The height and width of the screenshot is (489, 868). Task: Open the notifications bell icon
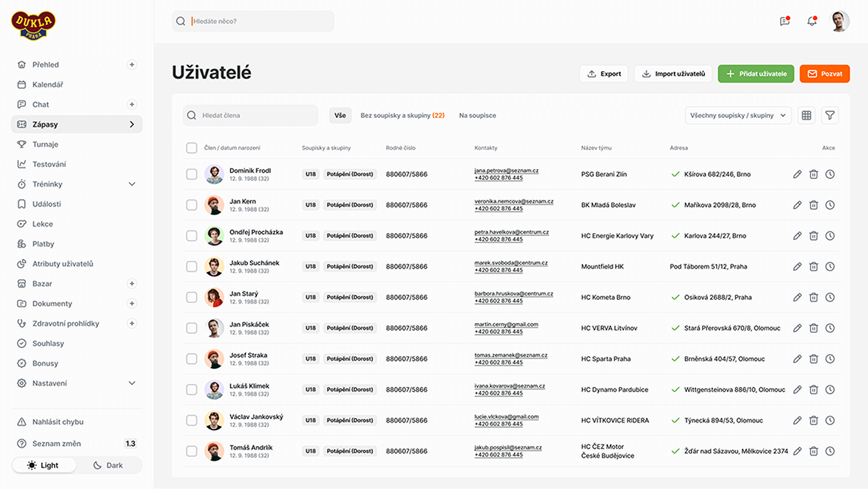(812, 21)
